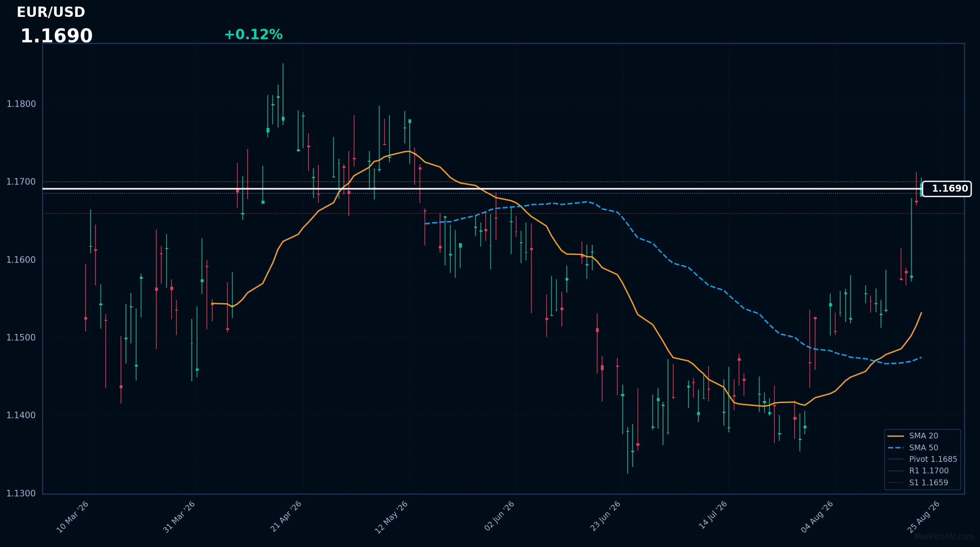Click the 10 Mar '26 date label

73,517
